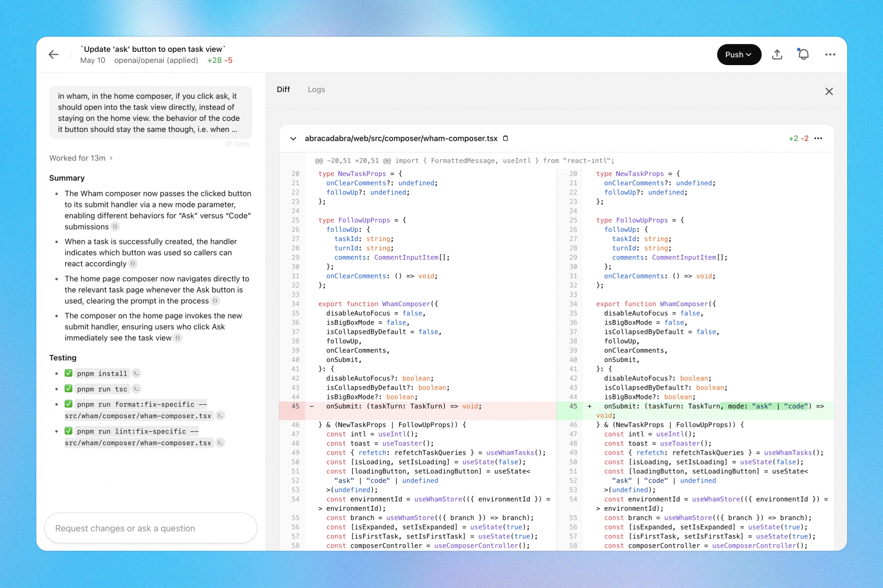The width and height of the screenshot is (883, 588).
Task: Copy the wham-composer.tsx file path icon
Action: (x=506, y=138)
